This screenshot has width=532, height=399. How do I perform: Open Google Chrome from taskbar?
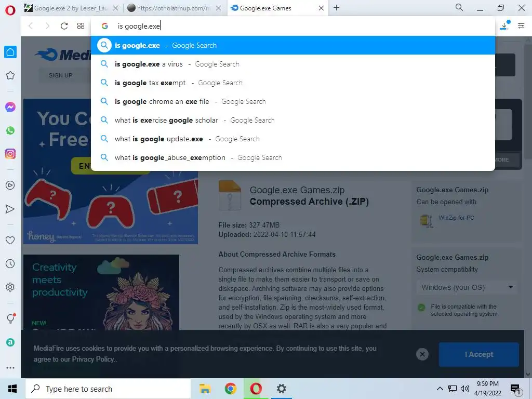[230, 389]
